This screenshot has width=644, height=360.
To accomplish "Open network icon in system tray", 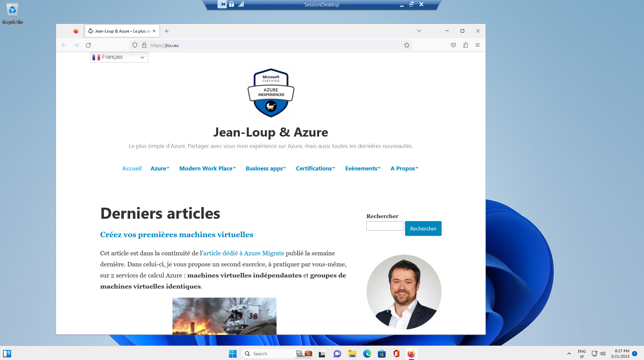I will point(594,354).
